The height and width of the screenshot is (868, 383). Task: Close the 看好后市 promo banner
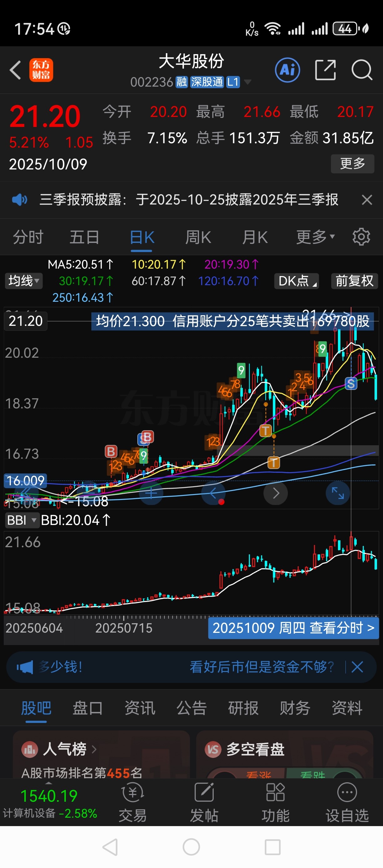click(357, 667)
